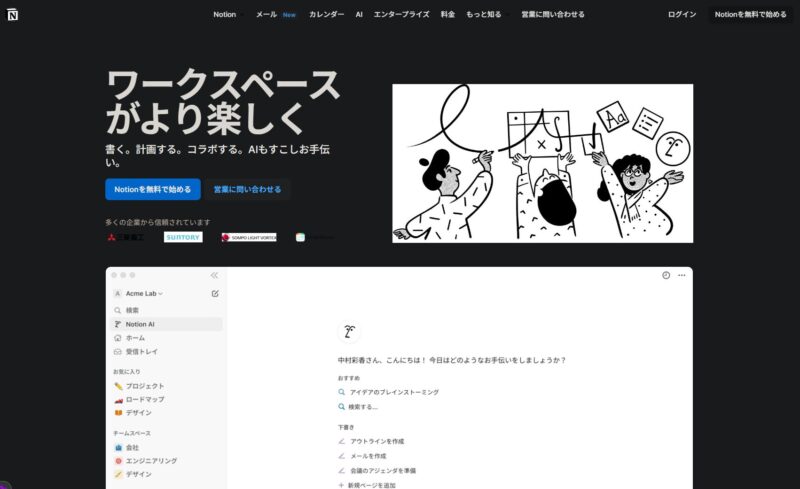Choose 会議のアジェンダを準備 draft option
The image size is (800, 489).
(x=377, y=471)
